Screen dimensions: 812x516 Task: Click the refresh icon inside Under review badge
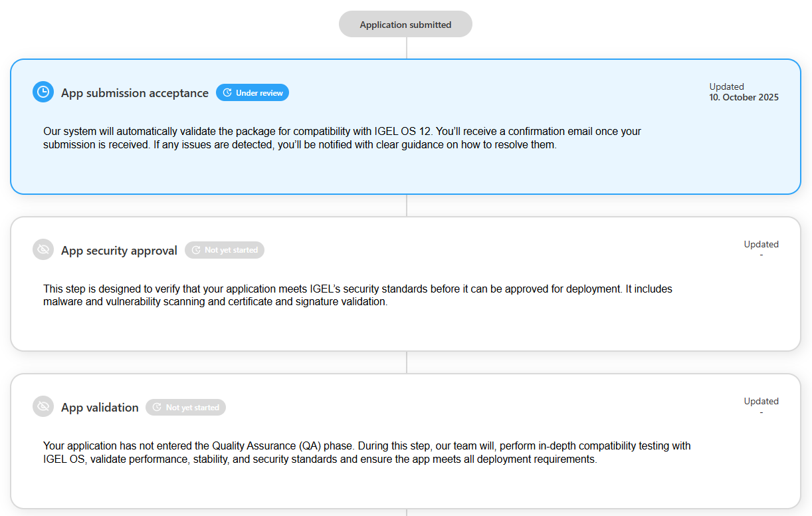coord(227,93)
